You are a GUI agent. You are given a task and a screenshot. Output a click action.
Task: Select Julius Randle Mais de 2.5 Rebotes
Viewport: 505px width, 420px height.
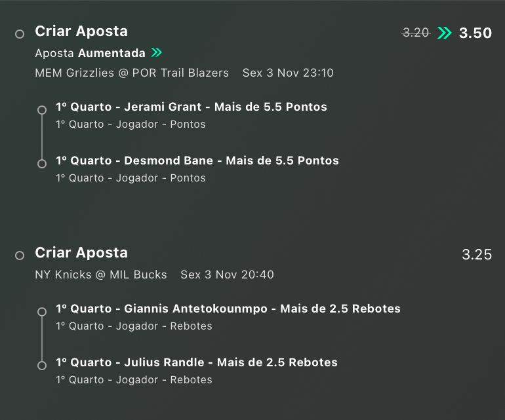click(x=197, y=362)
